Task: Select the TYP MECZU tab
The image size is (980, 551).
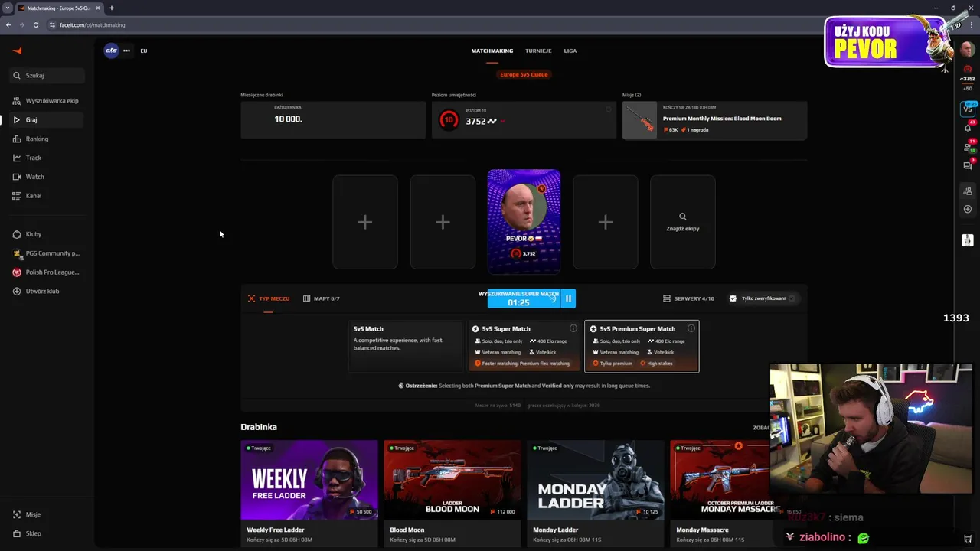Action: point(269,298)
